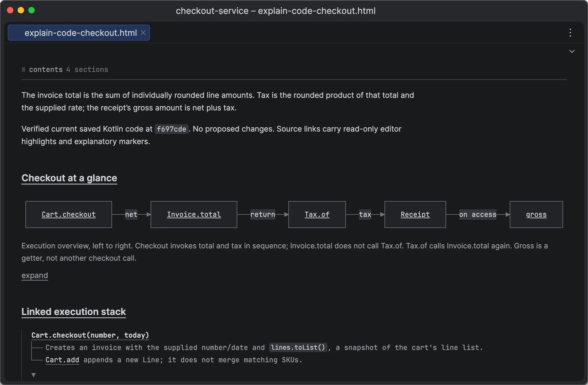Click the green full-screen window button
The height and width of the screenshot is (385, 588).
32,10
